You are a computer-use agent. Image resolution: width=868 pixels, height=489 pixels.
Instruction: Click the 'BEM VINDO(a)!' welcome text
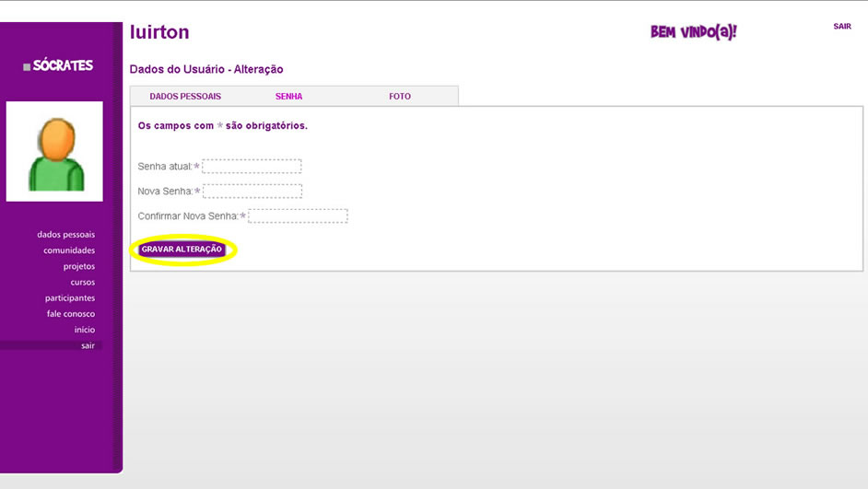pyautogui.click(x=693, y=32)
